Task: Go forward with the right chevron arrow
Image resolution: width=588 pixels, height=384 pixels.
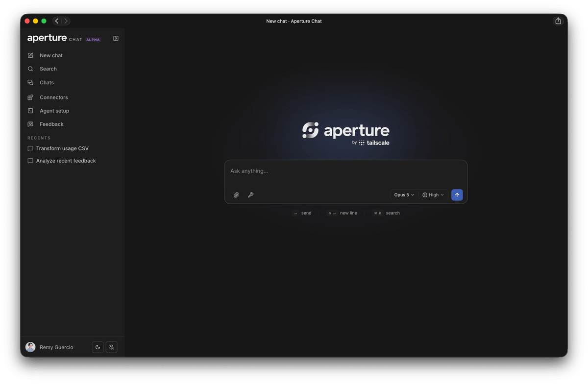Action: pos(66,21)
